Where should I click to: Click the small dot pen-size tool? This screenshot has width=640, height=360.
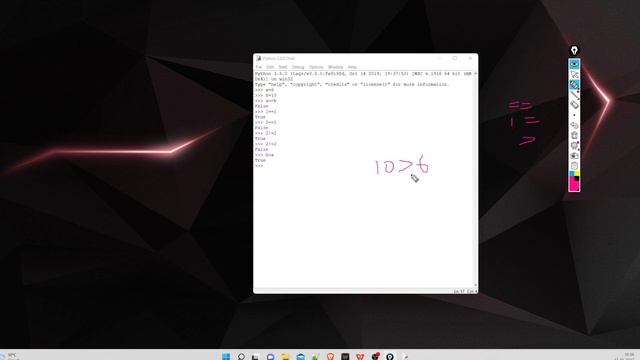[574, 115]
